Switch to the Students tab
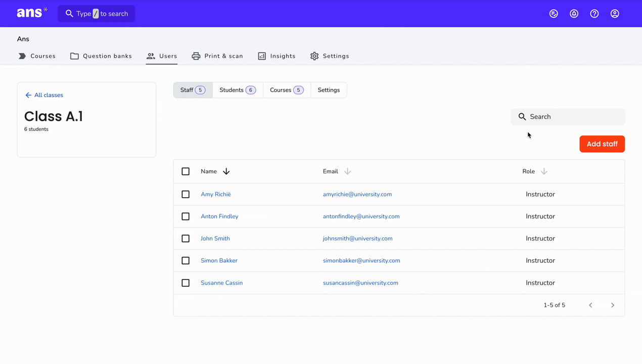The image size is (642, 364). point(238,90)
